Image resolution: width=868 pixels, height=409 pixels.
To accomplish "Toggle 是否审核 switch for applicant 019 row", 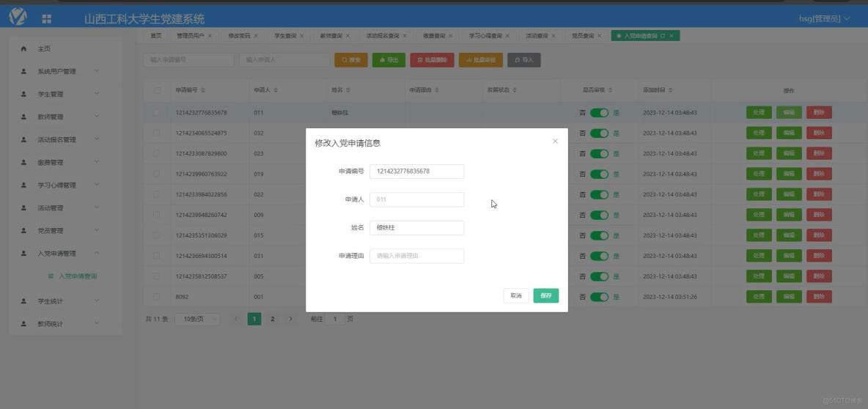I will (x=599, y=174).
